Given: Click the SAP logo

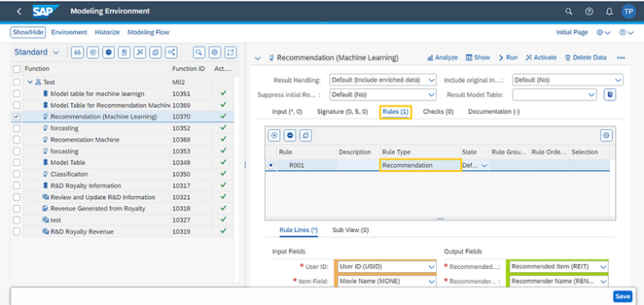Looking at the screenshot, I should click(x=45, y=12).
